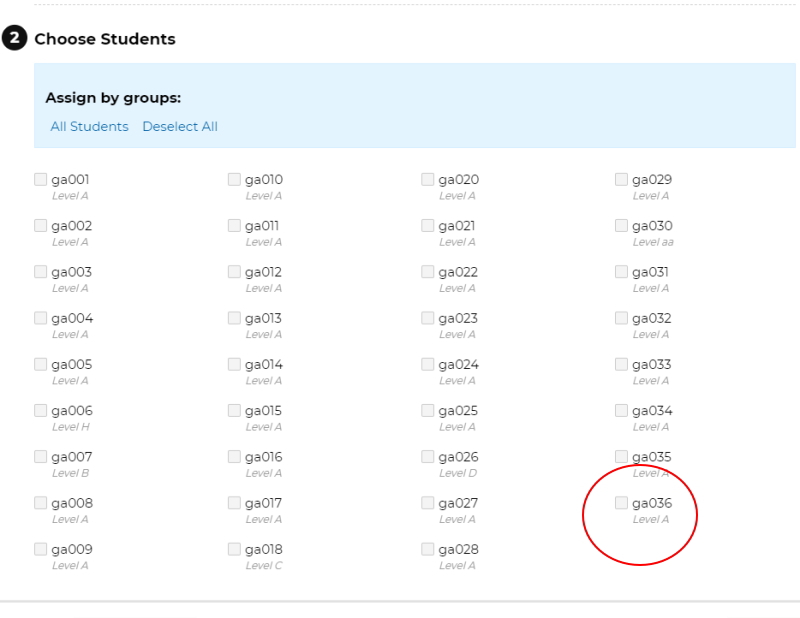Click the Deselect All link
Viewport: 800px width, 618px height.
click(180, 127)
